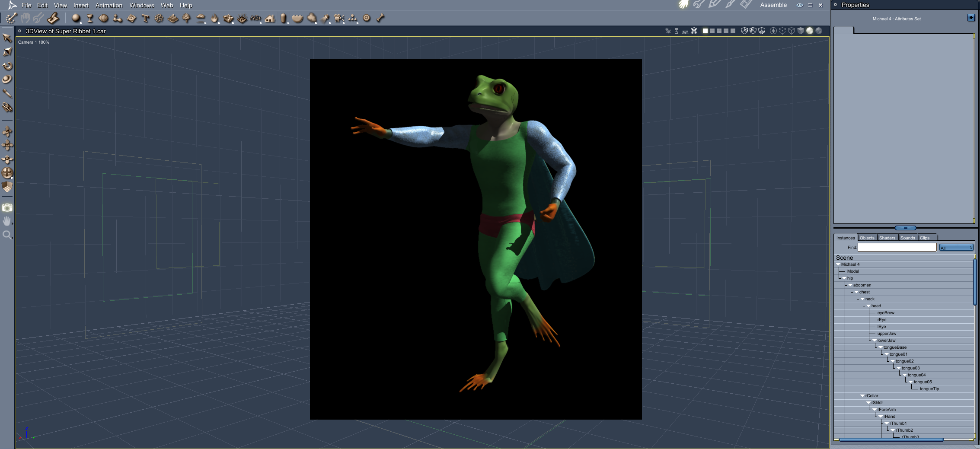980x449 pixels.
Task: Collapse the rCollar node
Action: point(862,396)
